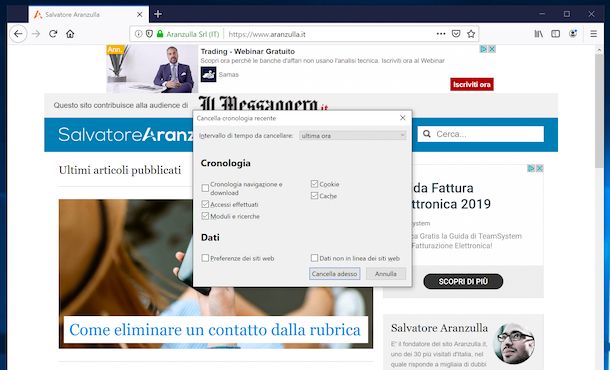Open the Firefox home page icon
The width and height of the screenshot is (610, 370).
coord(70,34)
